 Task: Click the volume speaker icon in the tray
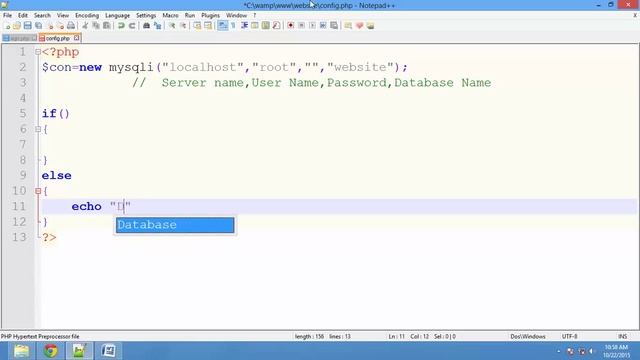tap(591, 351)
